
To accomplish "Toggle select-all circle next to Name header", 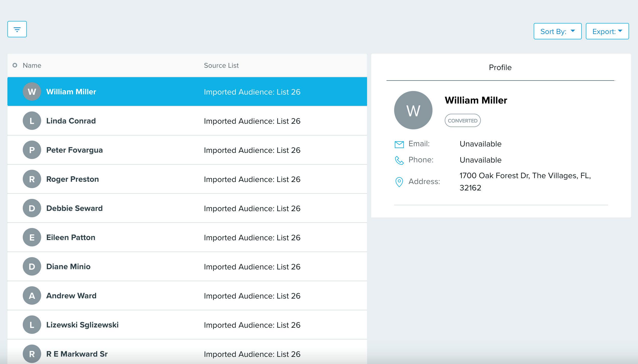I will pos(15,65).
